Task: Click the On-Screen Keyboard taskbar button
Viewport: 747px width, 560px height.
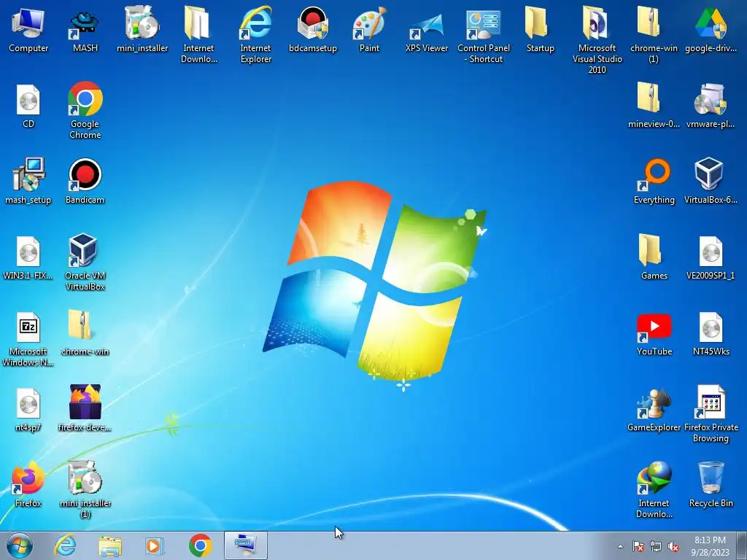Action: [x=245, y=545]
